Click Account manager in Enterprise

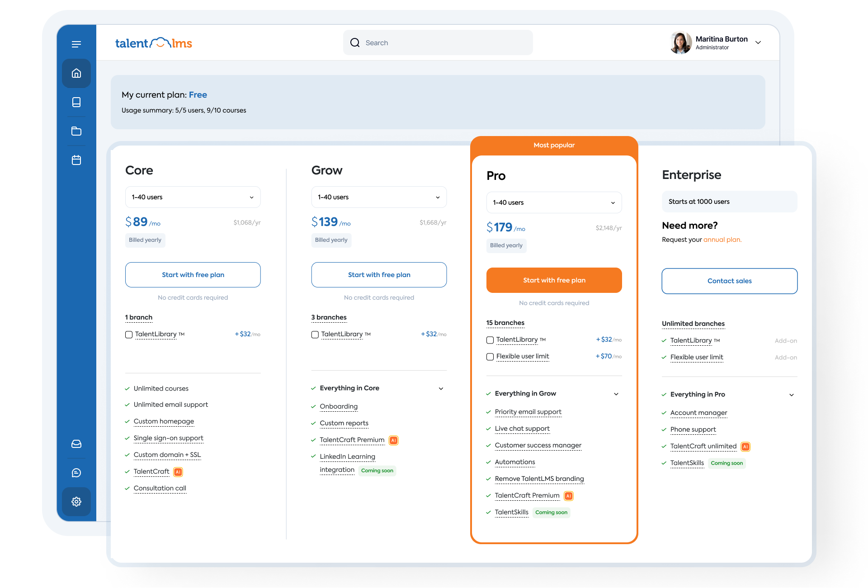click(698, 413)
